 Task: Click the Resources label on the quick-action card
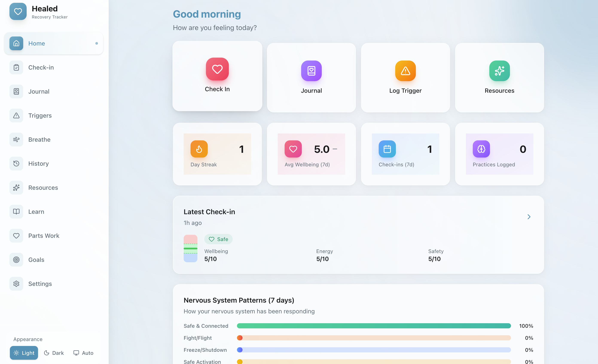click(499, 90)
